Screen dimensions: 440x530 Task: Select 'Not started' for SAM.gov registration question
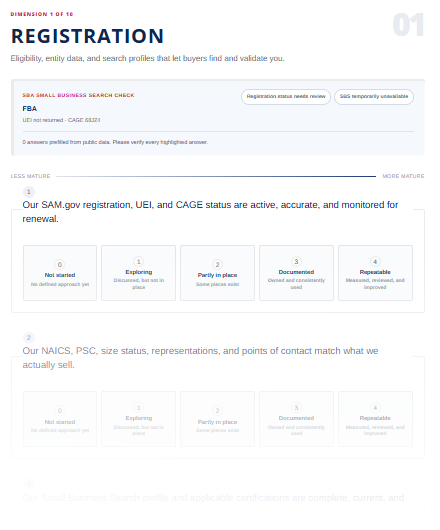click(x=60, y=273)
